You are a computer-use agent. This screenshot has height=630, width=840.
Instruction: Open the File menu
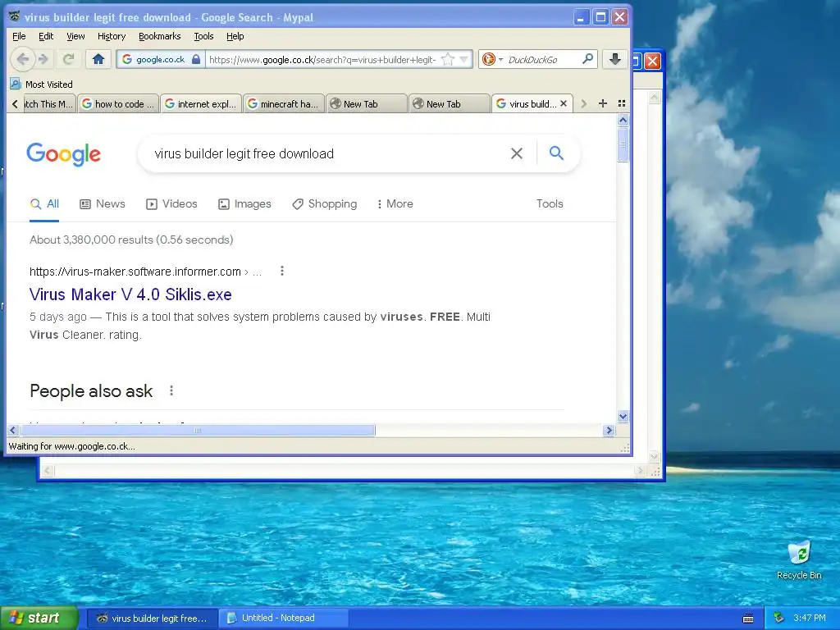[x=19, y=36]
